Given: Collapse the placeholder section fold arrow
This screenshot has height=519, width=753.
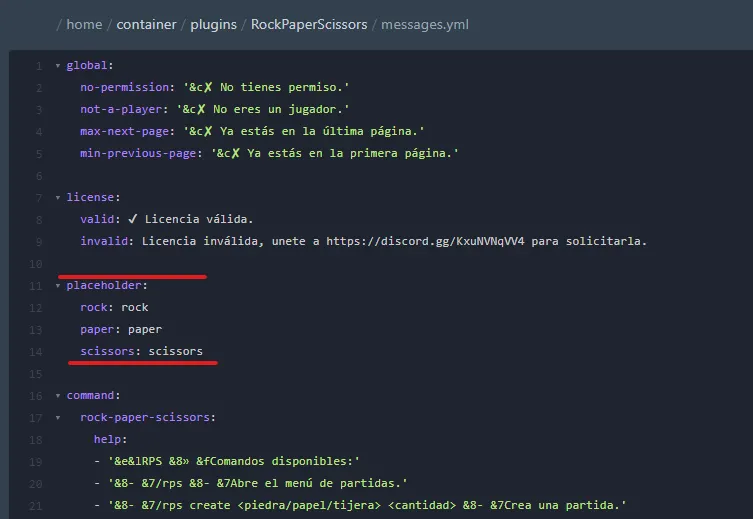Looking at the screenshot, I should coord(58,285).
